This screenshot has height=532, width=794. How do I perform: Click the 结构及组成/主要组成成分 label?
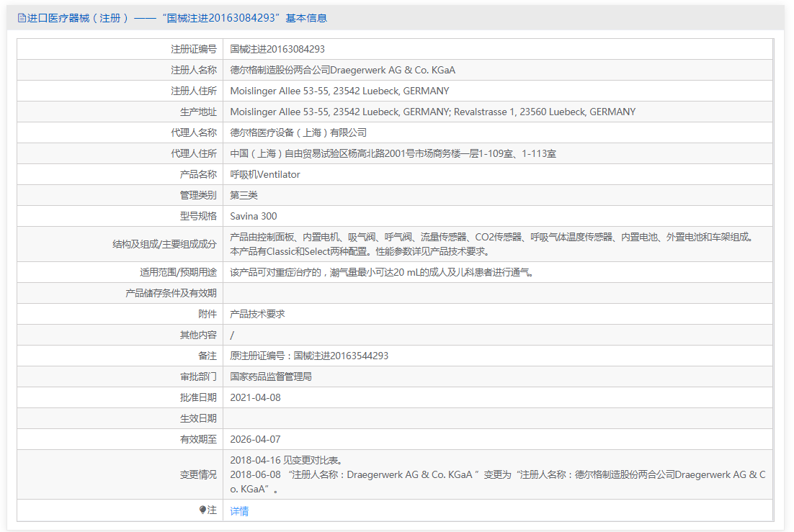(x=164, y=244)
